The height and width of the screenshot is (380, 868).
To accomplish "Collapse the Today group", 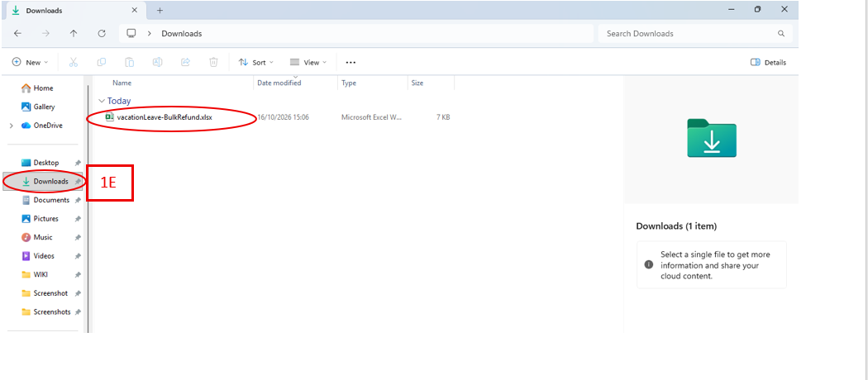I will pos(102,102).
